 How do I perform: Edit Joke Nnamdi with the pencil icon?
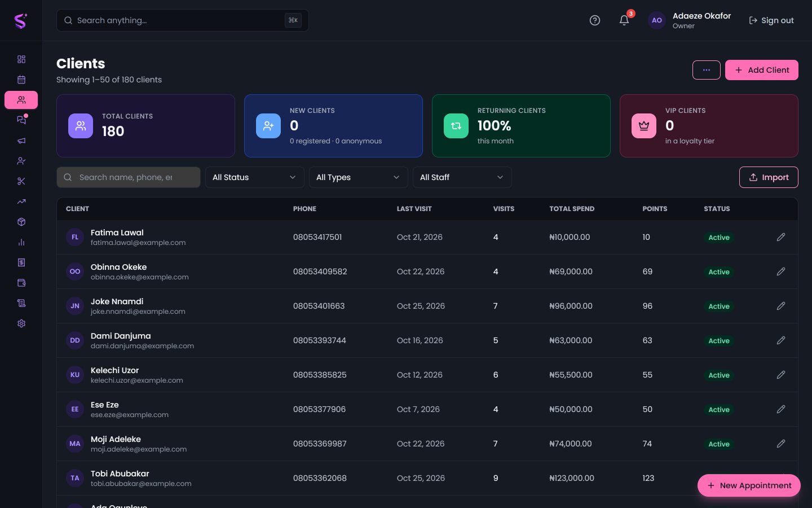[x=781, y=306]
